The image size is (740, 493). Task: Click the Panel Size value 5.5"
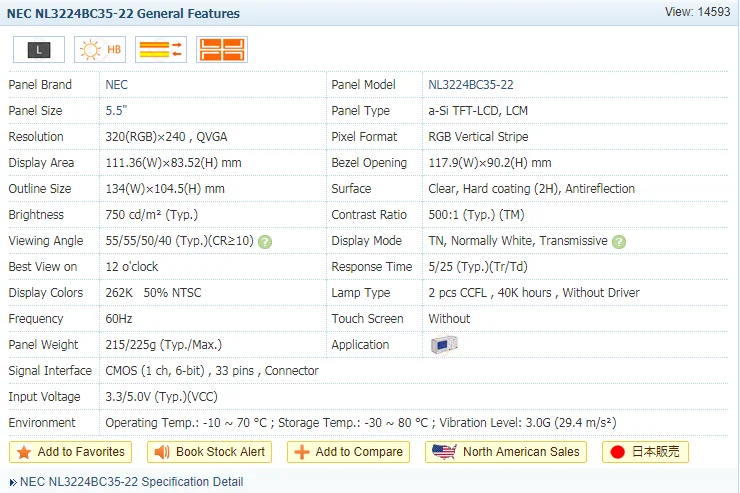pos(116,111)
